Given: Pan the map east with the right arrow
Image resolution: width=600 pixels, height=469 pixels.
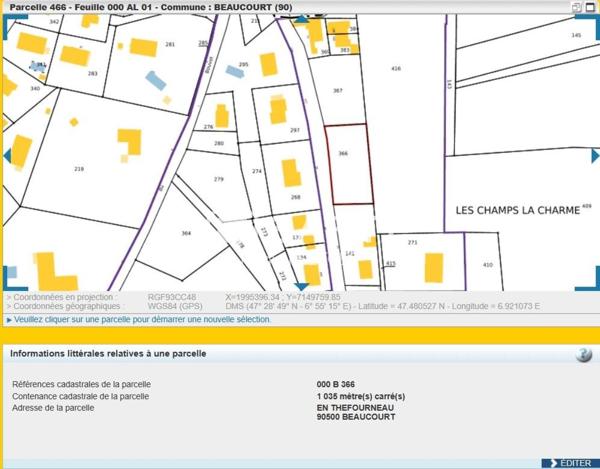Looking at the screenshot, I should 595,156.
